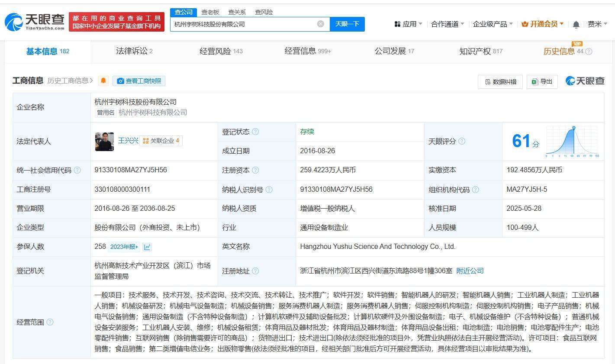
Task: Click 查看工商快照 button
Action: pyautogui.click(x=139, y=81)
